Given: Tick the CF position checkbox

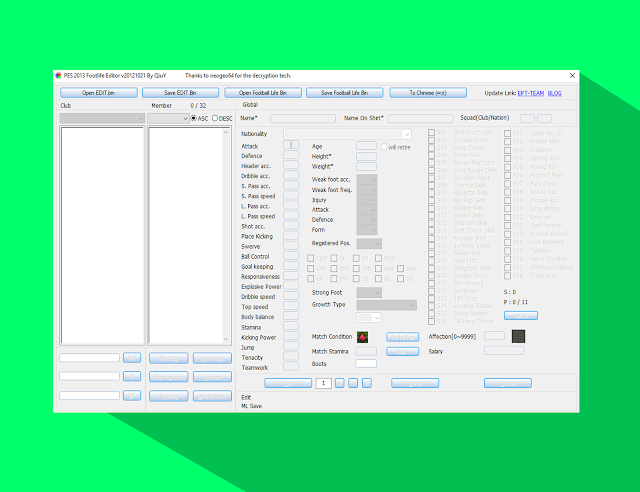Looking at the screenshot, I should coord(334,258).
